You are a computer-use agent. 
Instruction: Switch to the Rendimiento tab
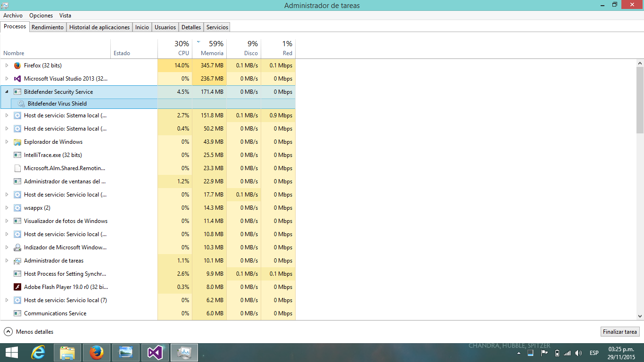point(48,27)
